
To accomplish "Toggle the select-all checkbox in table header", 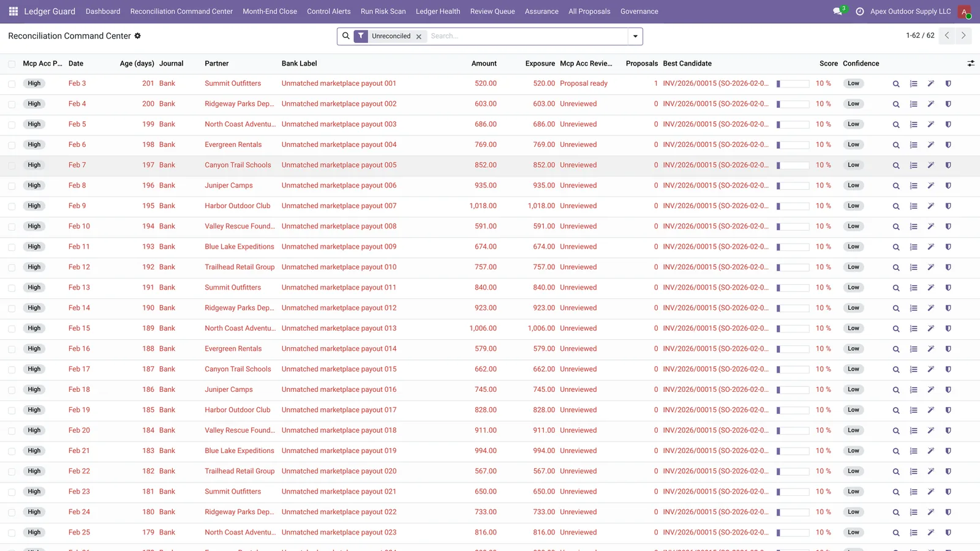I will pos(12,64).
